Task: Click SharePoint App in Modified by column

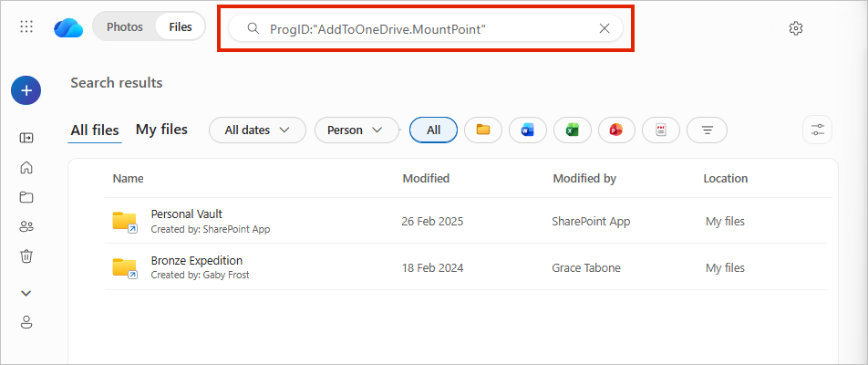Action: [591, 222]
